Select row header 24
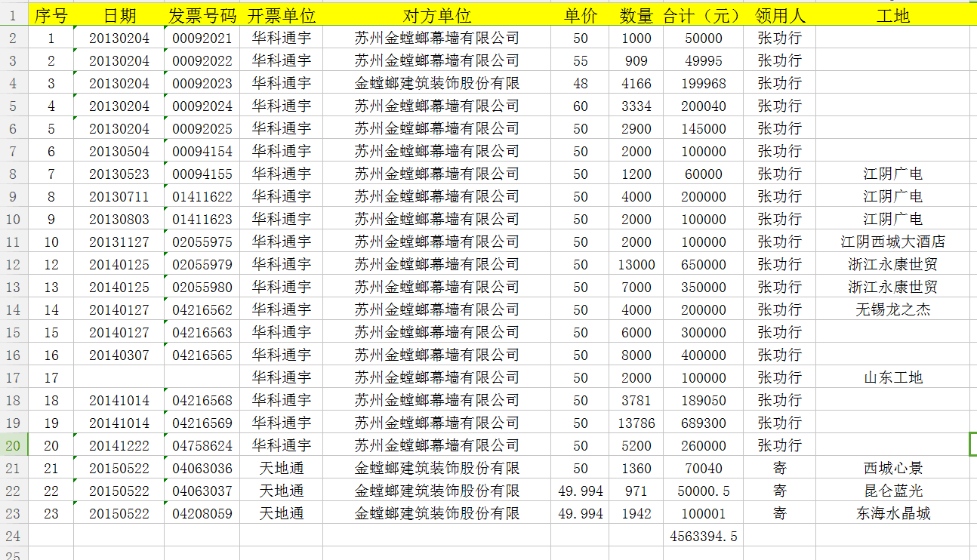This screenshot has width=977, height=560. point(14,536)
